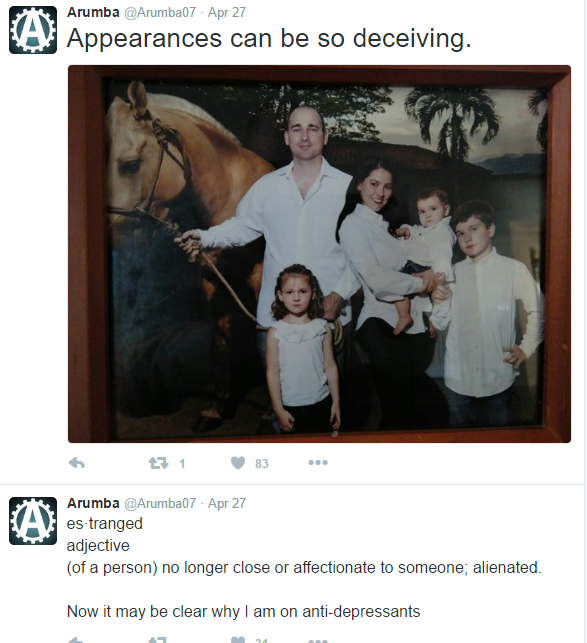Retweet the second tweet about anti-depressants

(x=158, y=640)
